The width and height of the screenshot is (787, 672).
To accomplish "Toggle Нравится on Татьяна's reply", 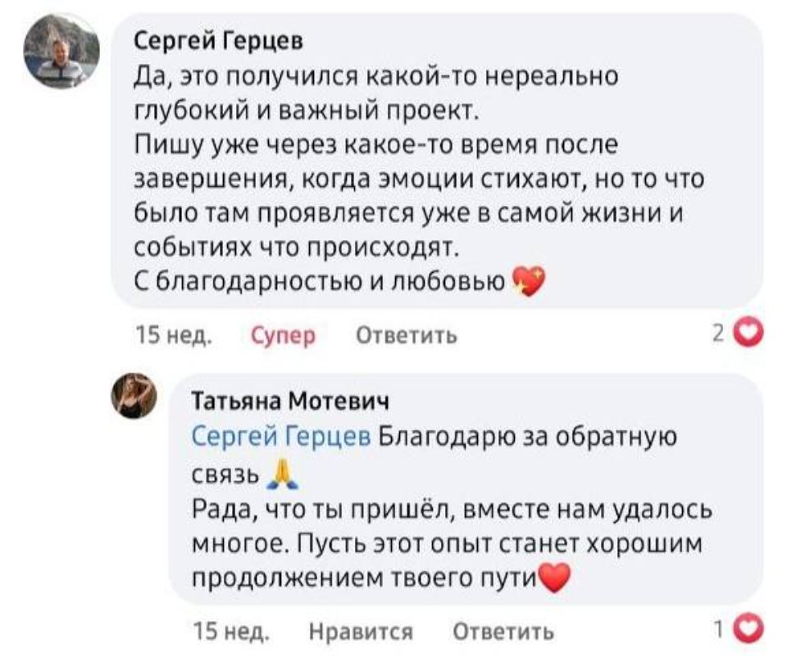I will [x=362, y=631].
